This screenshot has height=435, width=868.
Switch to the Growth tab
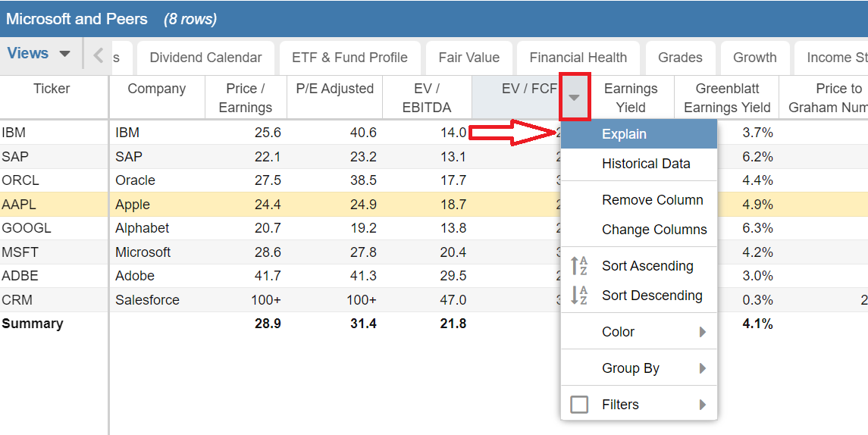754,58
